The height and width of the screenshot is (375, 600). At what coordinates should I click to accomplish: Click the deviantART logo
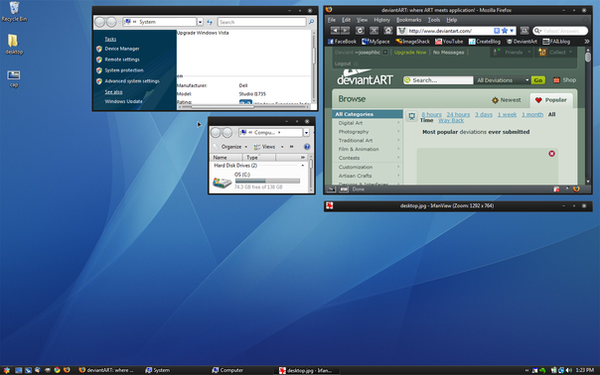pos(365,78)
